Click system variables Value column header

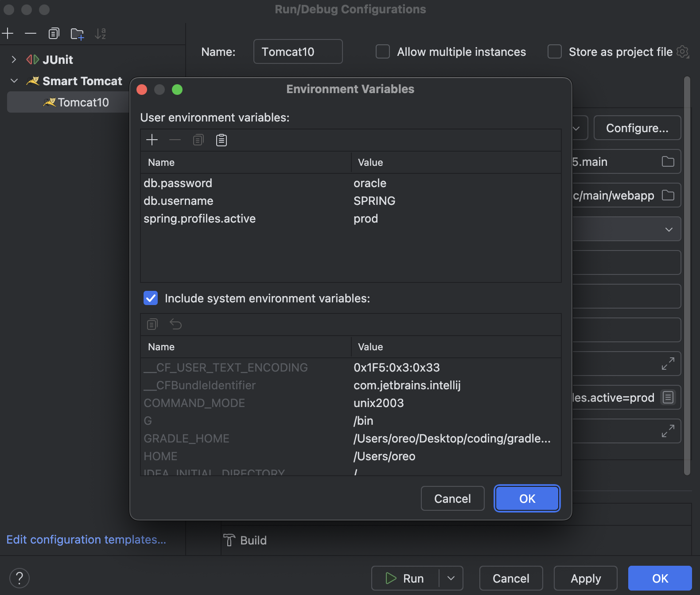pos(456,347)
